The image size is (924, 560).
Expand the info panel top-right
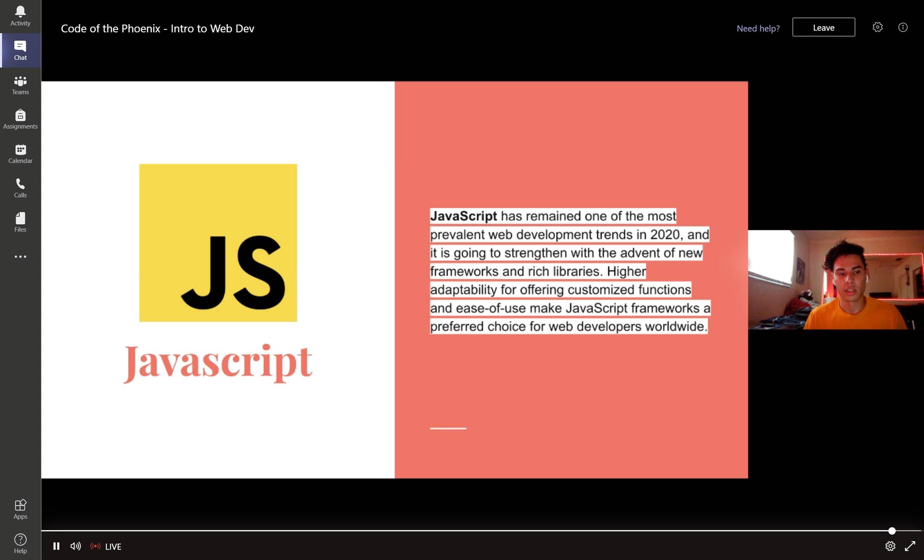[x=903, y=27]
